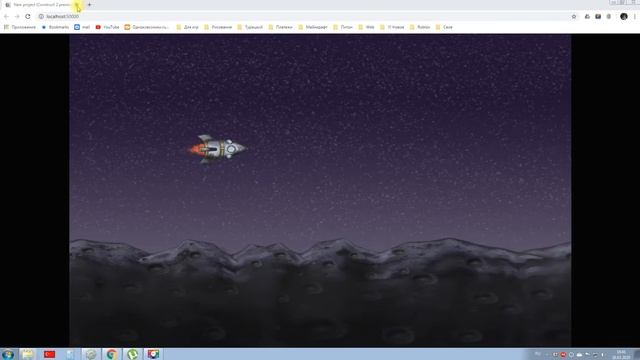The width and height of the screenshot is (640, 360).
Task: Open File Explorer from the taskbar
Action: pyautogui.click(x=28, y=354)
